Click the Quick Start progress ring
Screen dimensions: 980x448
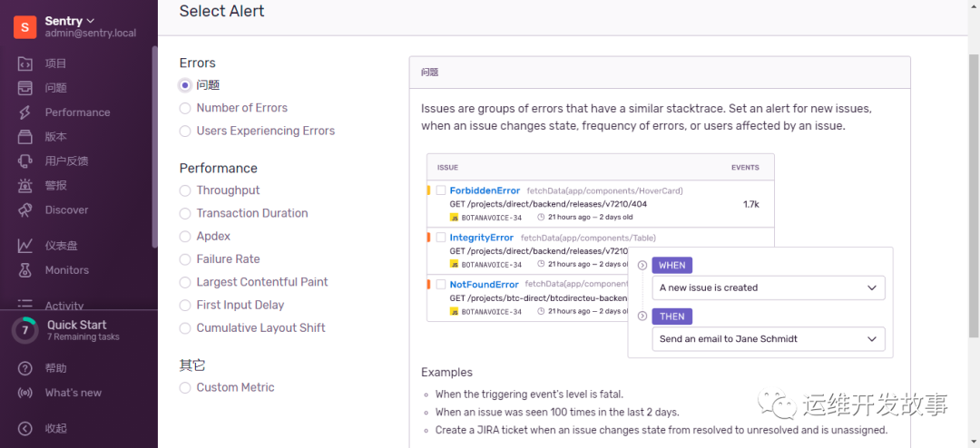click(25, 330)
